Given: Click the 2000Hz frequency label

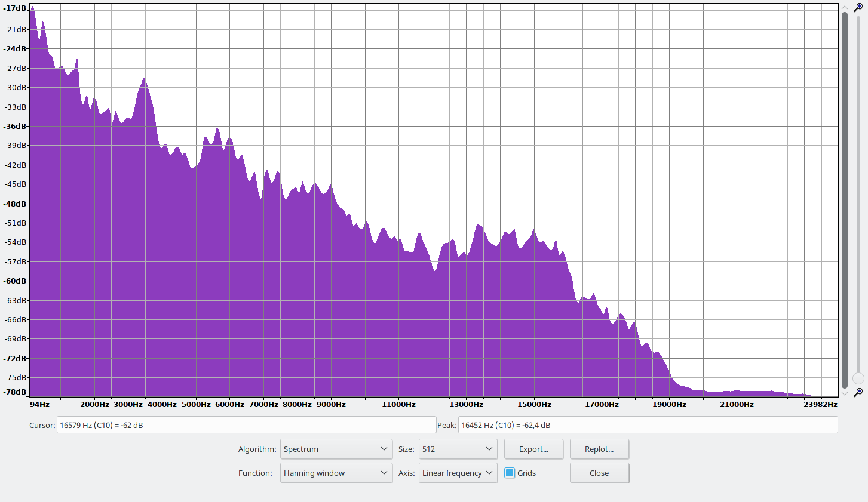Looking at the screenshot, I should pos(94,404).
